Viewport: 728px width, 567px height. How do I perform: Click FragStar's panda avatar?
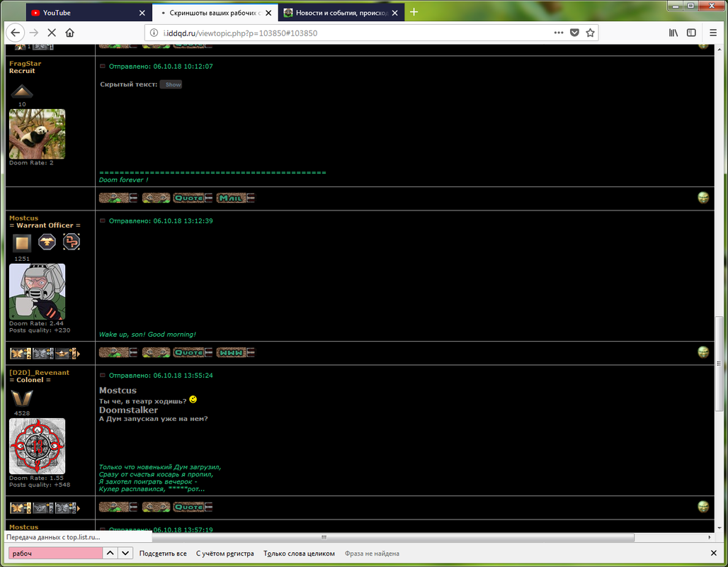point(37,134)
